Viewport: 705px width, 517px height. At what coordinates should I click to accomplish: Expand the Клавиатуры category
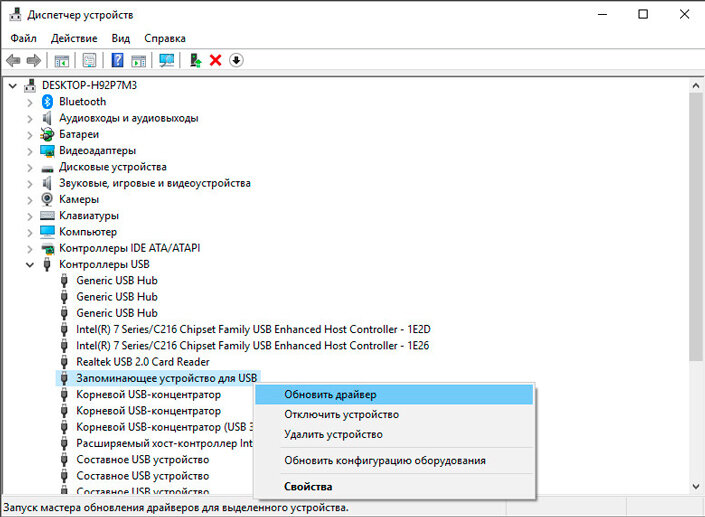[30, 216]
